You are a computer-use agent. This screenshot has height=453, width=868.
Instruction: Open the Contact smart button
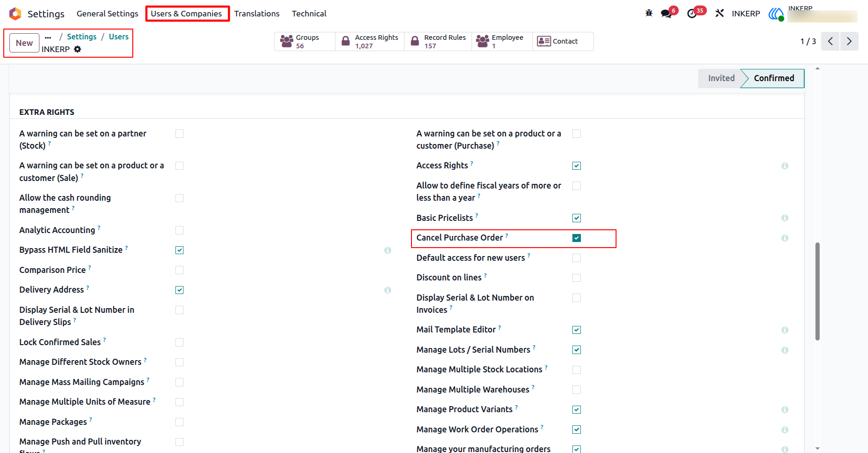[x=563, y=41]
